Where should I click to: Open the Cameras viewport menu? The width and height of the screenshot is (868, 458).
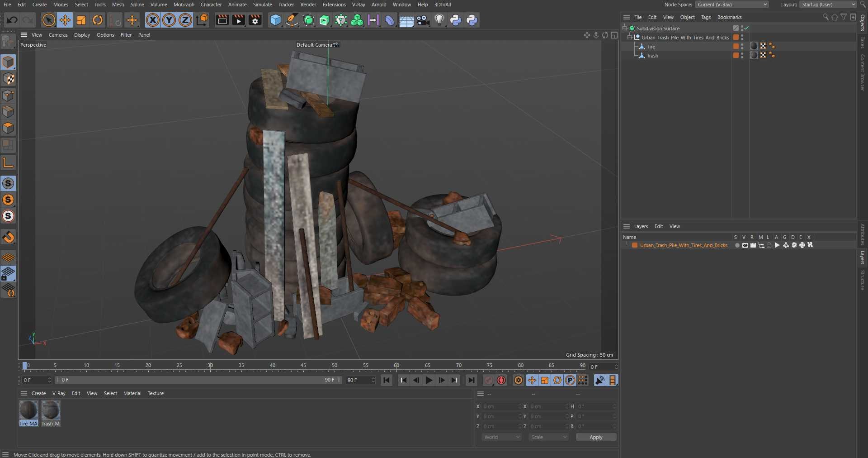(58, 35)
